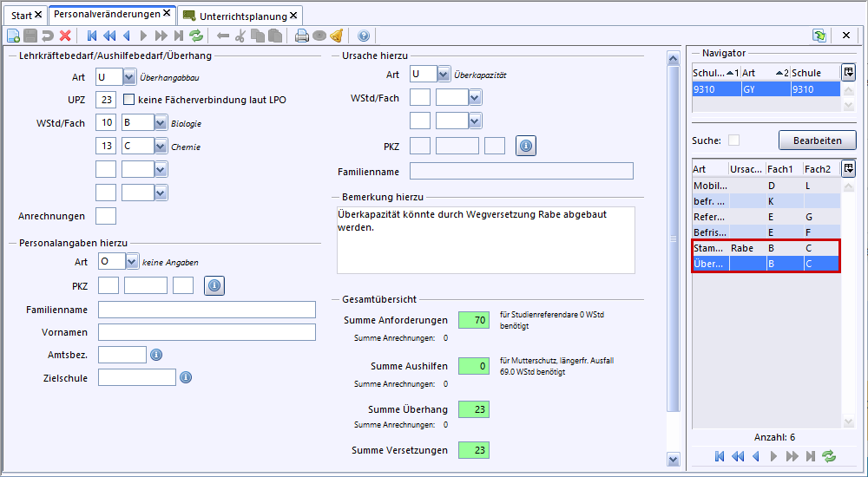
Task: Click the red X delete icon
Action: (x=65, y=36)
